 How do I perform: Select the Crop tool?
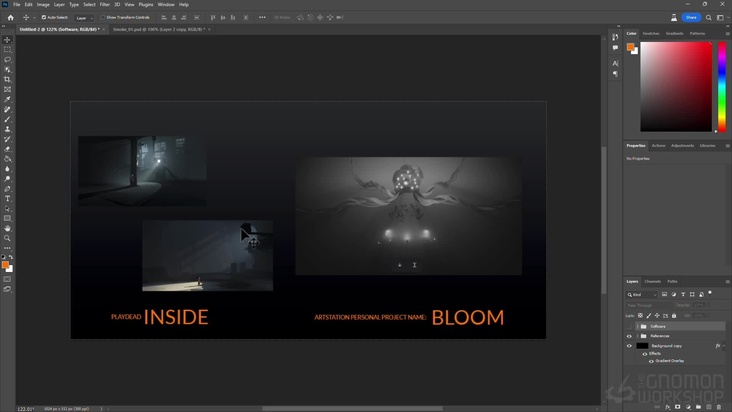coord(7,79)
